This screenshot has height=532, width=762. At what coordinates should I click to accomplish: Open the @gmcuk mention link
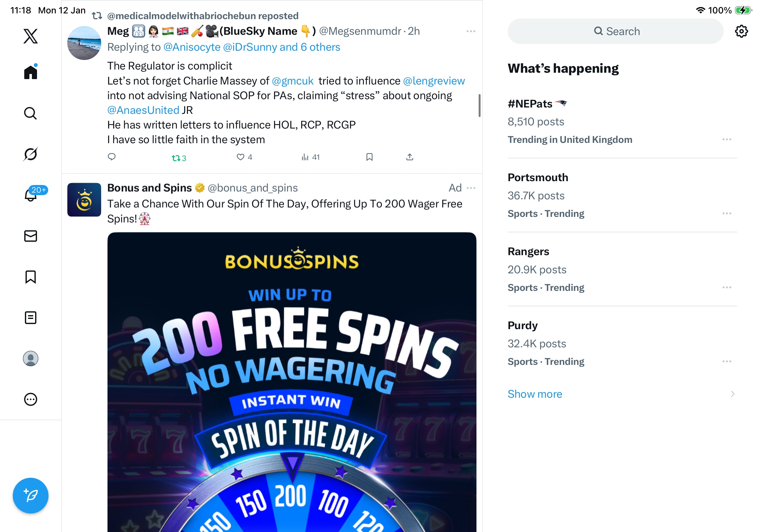[x=292, y=81]
